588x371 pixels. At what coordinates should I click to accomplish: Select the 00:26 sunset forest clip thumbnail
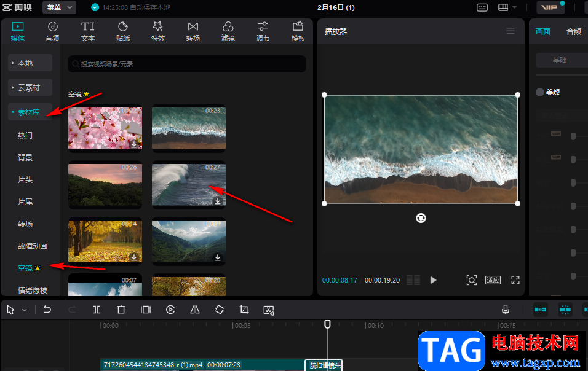pyautogui.click(x=105, y=184)
